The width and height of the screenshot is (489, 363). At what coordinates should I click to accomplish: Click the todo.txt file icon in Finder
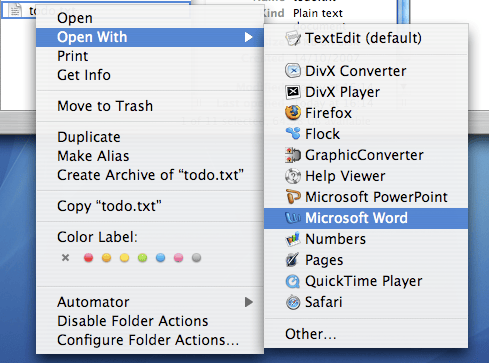click(15, 10)
